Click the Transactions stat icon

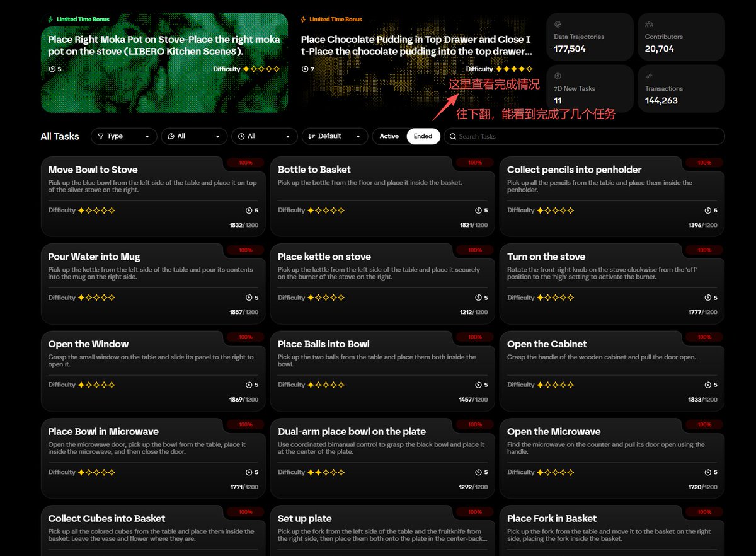649,76
